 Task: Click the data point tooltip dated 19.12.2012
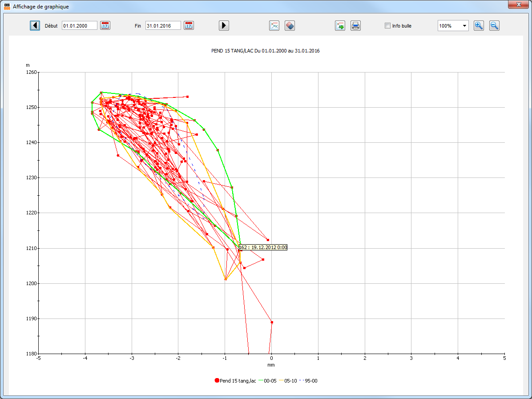[x=263, y=247]
